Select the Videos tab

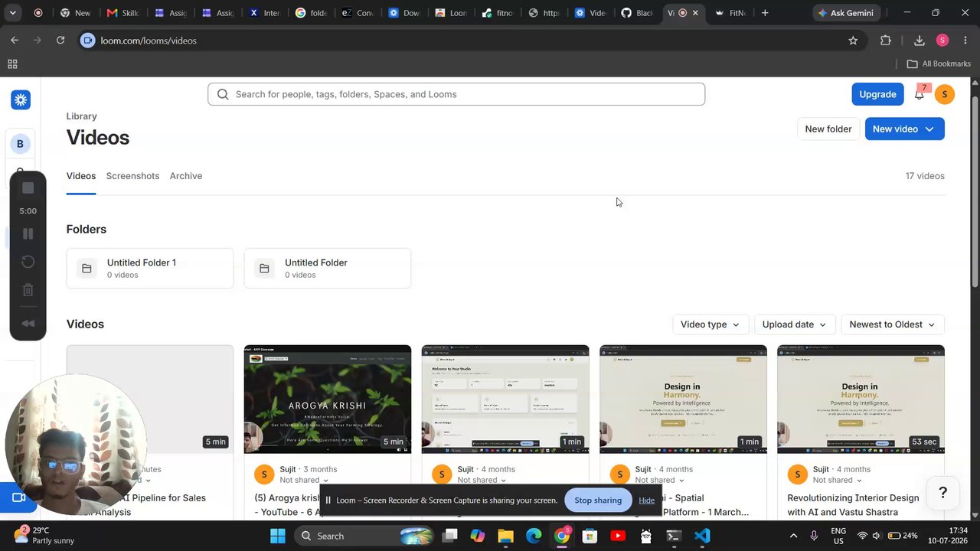pos(81,176)
